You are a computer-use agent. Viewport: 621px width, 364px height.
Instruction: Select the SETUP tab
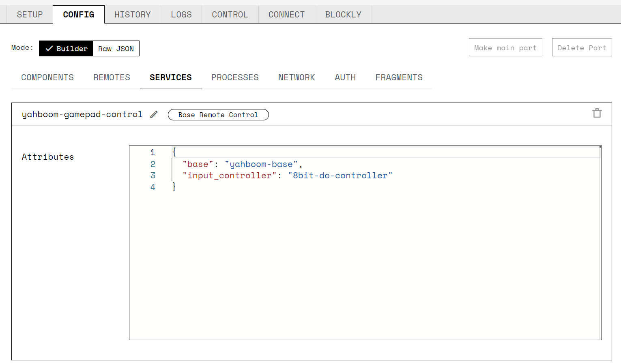[x=29, y=14]
